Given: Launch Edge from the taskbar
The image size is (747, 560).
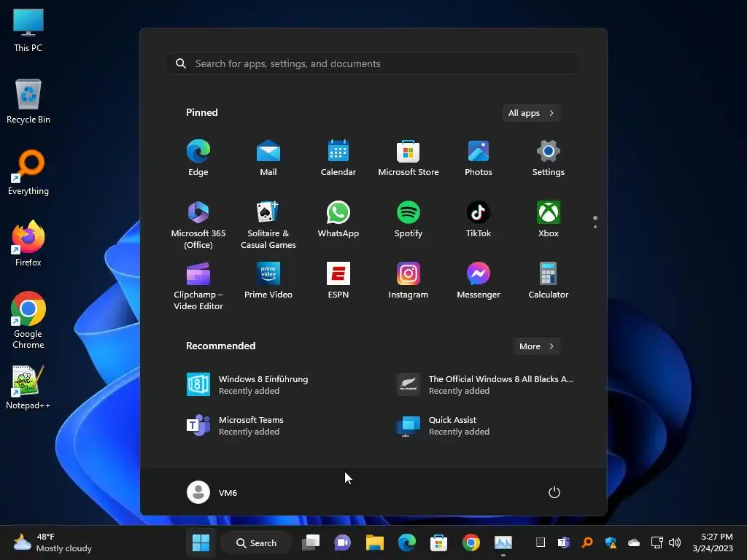Looking at the screenshot, I should tap(407, 542).
